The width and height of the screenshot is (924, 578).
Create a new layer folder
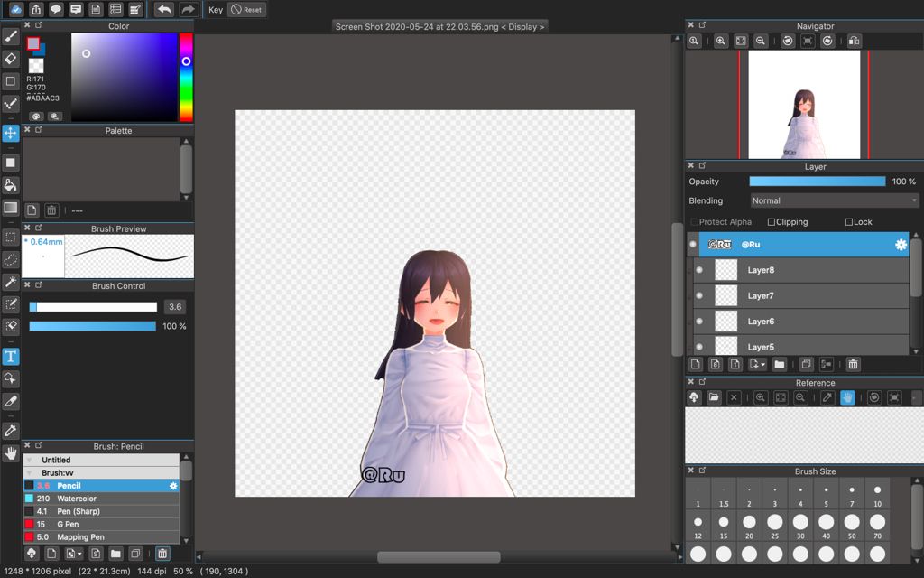pyautogui.click(x=779, y=365)
